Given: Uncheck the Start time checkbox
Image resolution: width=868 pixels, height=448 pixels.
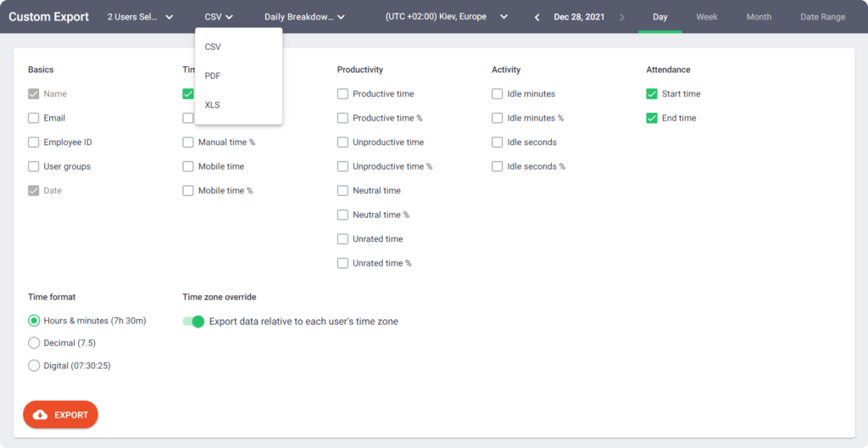Looking at the screenshot, I should [x=652, y=94].
